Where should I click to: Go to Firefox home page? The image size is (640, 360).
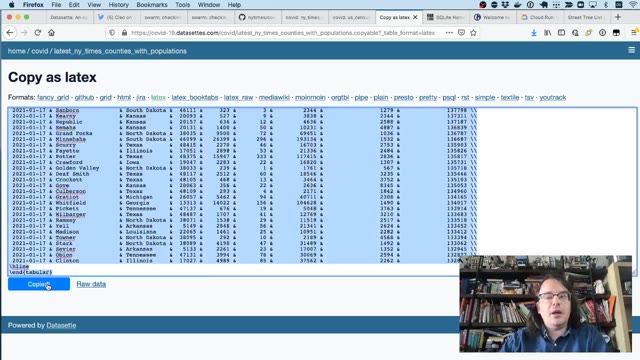coord(51,33)
